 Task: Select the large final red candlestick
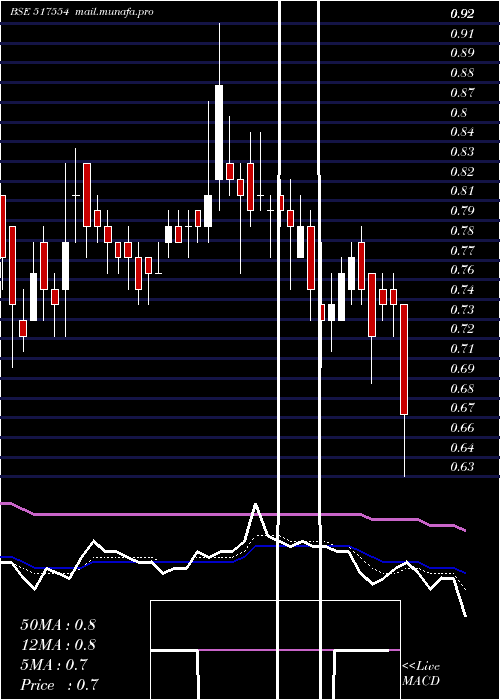pyautogui.click(x=404, y=359)
